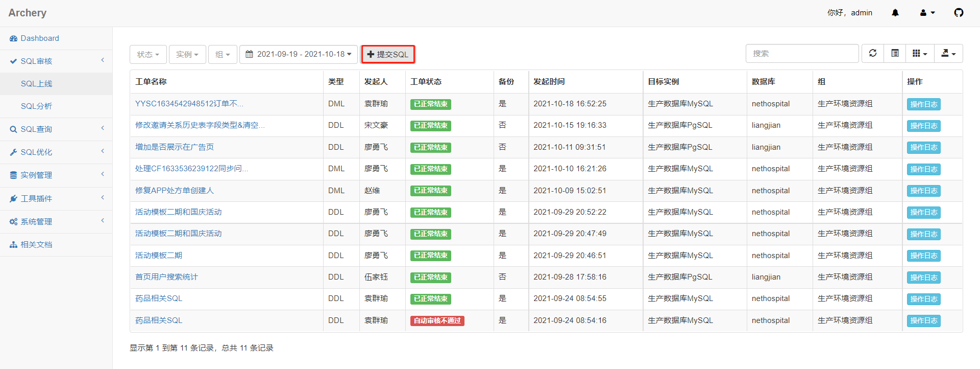Click the refresh table icon
The height and width of the screenshot is (369, 980).
873,54
